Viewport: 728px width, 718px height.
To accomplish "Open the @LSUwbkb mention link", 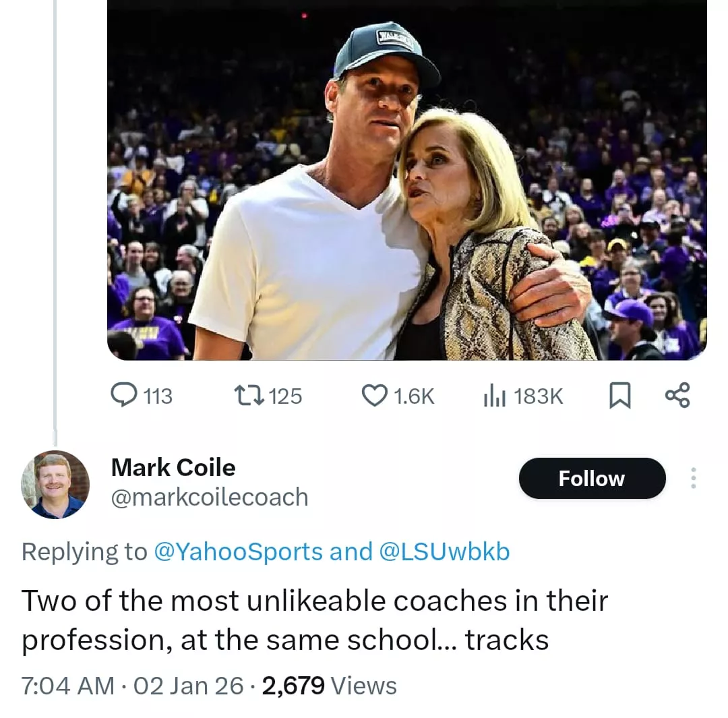I will pos(445,551).
